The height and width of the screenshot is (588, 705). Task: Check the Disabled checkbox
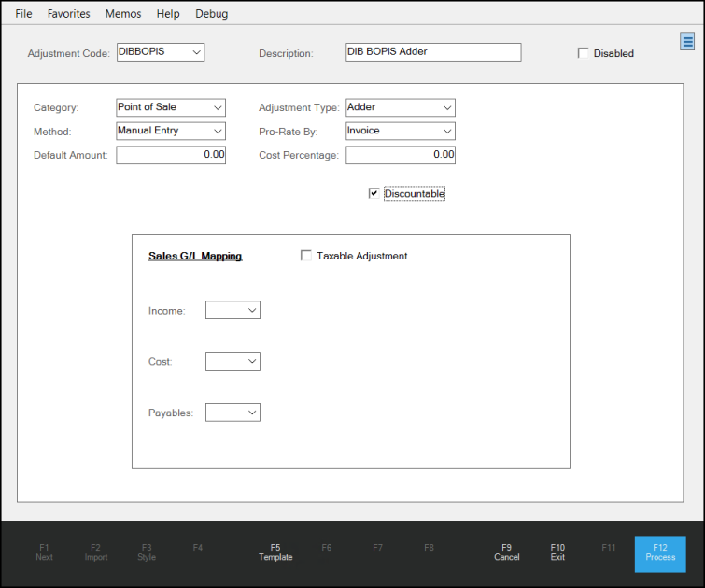point(584,53)
